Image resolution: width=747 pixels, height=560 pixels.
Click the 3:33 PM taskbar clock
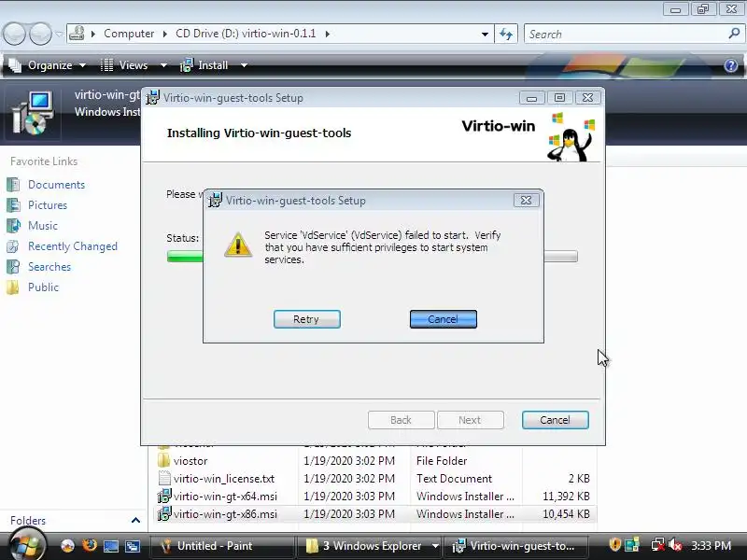(711, 546)
